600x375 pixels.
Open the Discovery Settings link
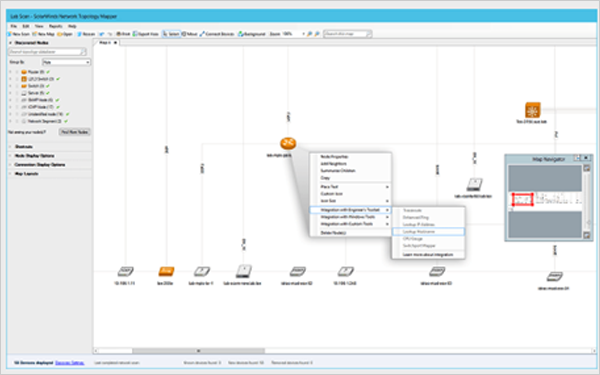70,362
